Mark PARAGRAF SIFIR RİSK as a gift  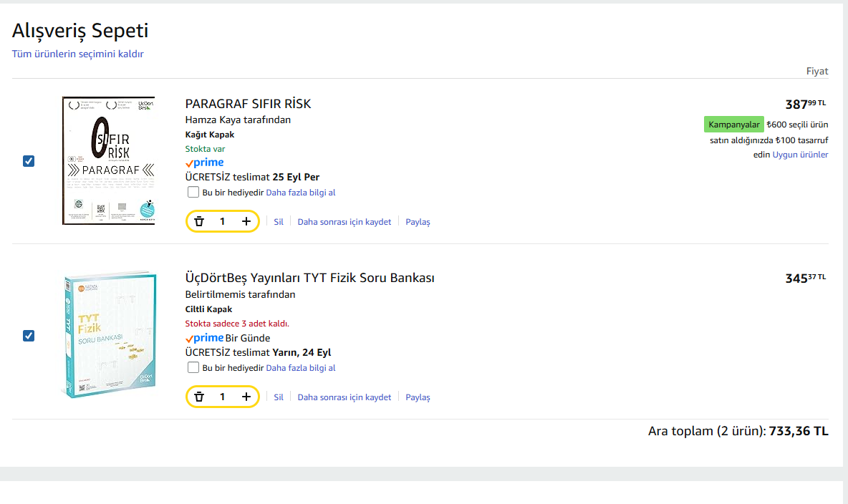pyautogui.click(x=193, y=193)
